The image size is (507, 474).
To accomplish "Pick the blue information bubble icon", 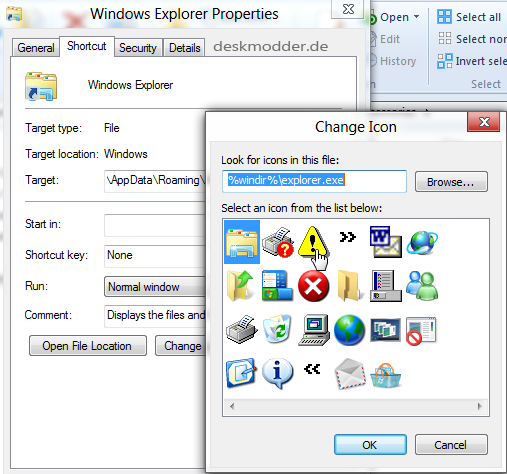I will [x=277, y=373].
